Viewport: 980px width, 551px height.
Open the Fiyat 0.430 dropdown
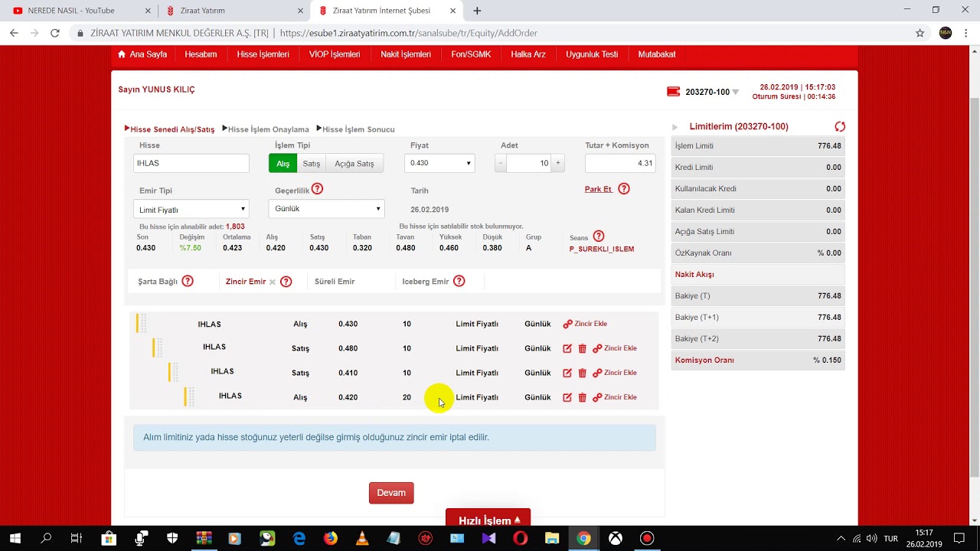tap(439, 163)
